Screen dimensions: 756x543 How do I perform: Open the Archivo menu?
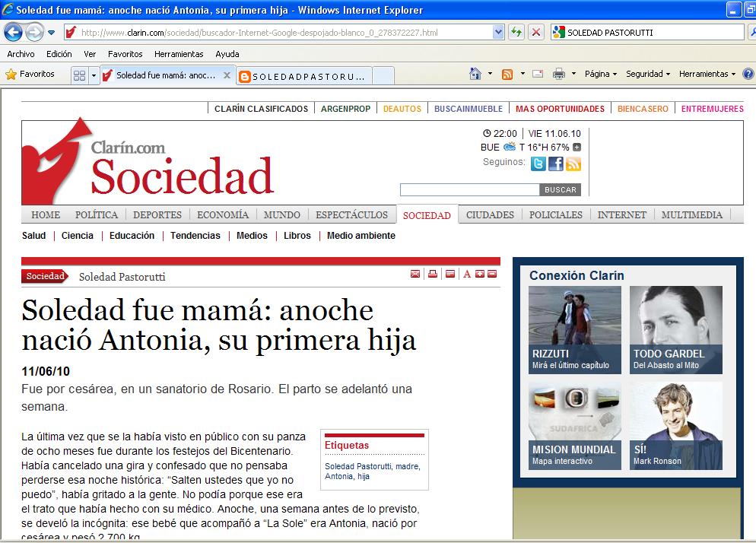coord(21,54)
